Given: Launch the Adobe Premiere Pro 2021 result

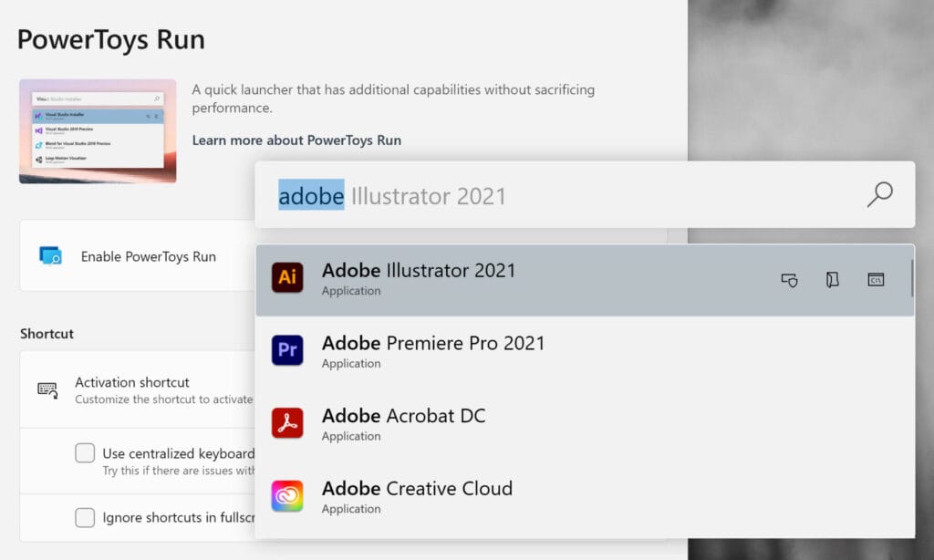Looking at the screenshot, I should click(585, 352).
